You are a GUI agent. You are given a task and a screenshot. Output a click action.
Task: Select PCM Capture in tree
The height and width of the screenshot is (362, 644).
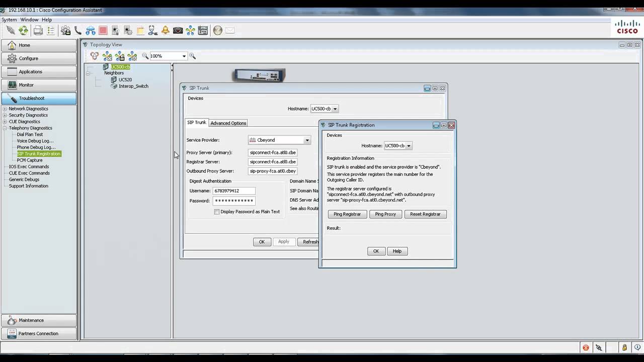point(30,160)
